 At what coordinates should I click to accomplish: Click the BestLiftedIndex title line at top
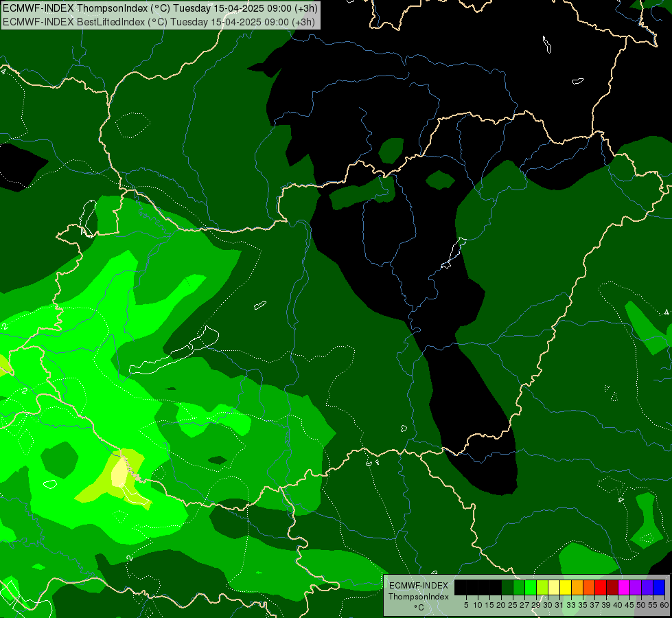159,22
